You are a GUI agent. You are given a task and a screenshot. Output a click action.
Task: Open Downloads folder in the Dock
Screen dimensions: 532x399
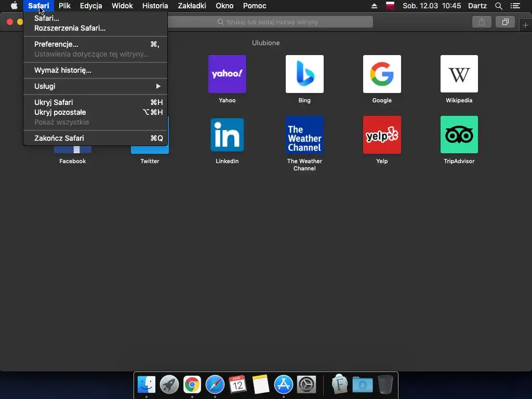(x=362, y=385)
